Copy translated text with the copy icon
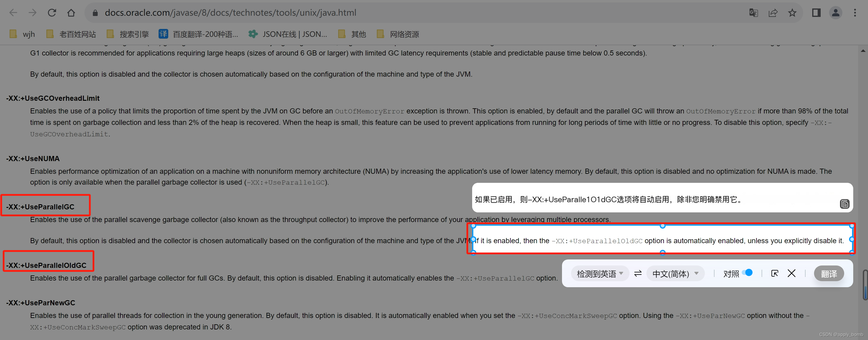868x340 pixels. tap(844, 204)
